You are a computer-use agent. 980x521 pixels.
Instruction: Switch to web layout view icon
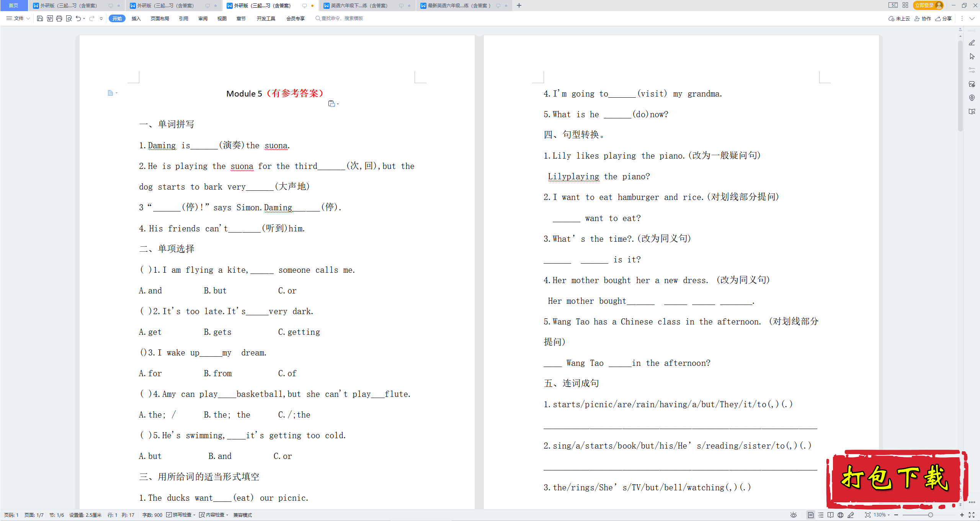[x=840, y=515]
